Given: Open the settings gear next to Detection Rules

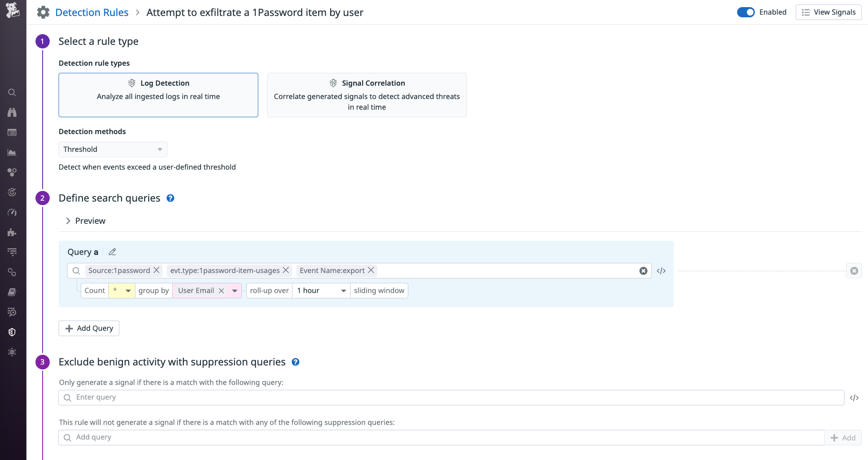Looking at the screenshot, I should (43, 12).
